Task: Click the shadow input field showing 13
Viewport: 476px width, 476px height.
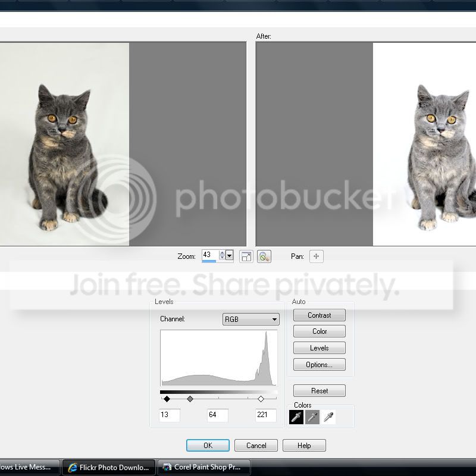Action: 170,415
